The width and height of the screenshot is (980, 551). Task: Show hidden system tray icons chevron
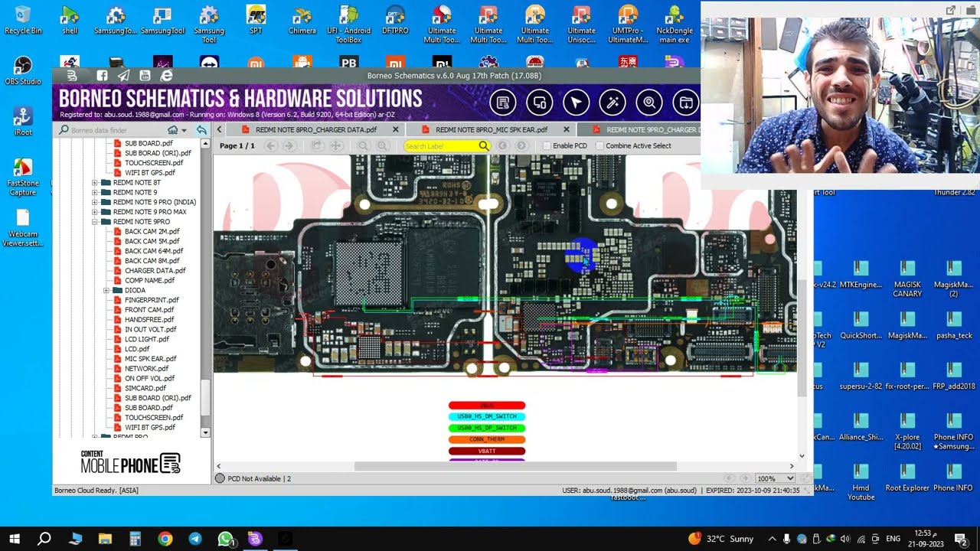tap(772, 539)
